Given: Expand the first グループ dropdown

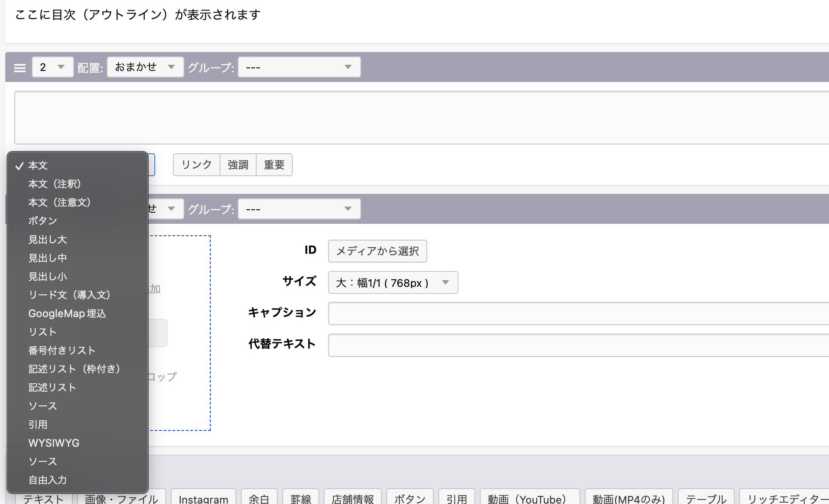Looking at the screenshot, I should pyautogui.click(x=299, y=67).
